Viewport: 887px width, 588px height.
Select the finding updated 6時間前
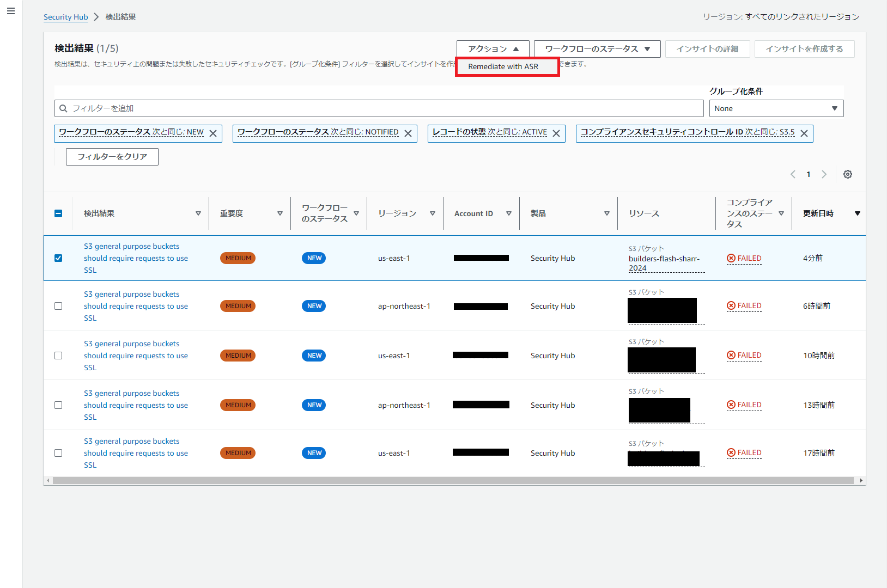click(x=58, y=306)
